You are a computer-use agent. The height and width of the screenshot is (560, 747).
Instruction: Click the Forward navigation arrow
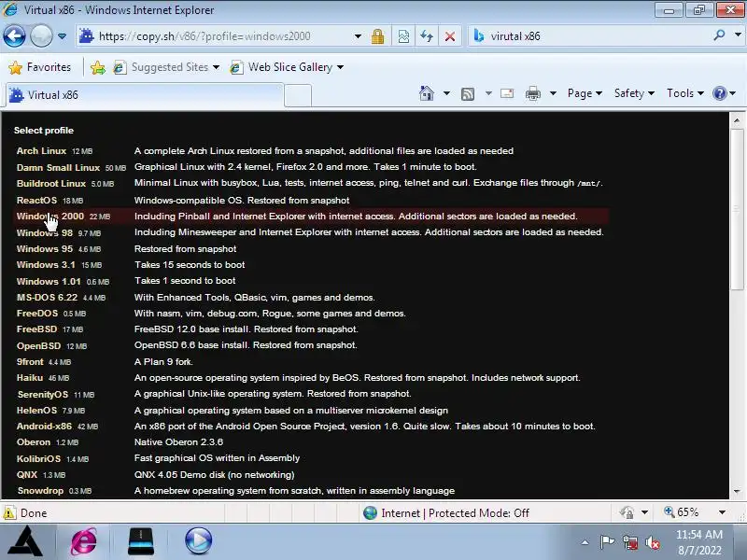[41, 35]
